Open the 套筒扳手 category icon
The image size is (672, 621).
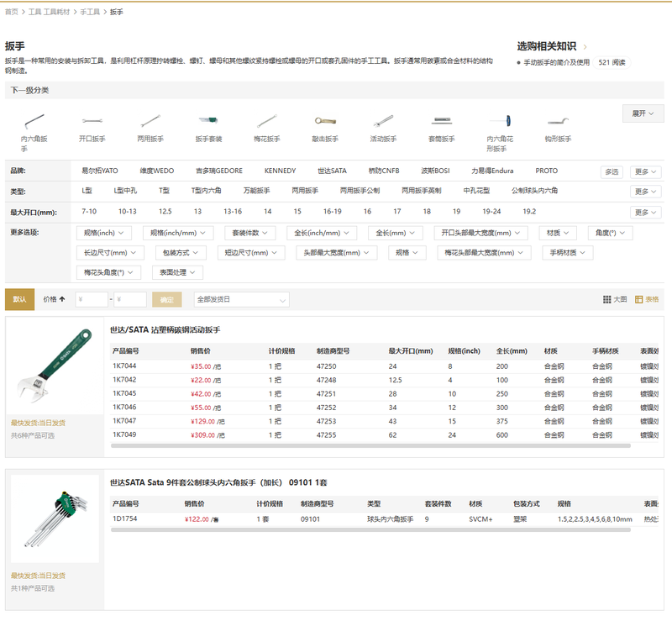[x=442, y=121]
